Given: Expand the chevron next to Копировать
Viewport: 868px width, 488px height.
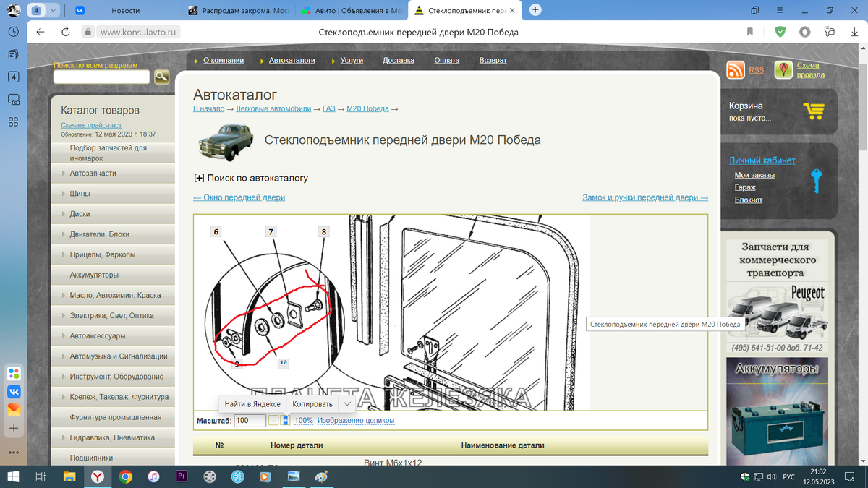Looking at the screenshot, I should pos(346,403).
